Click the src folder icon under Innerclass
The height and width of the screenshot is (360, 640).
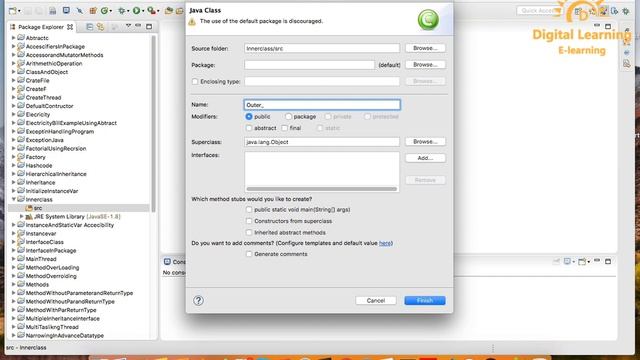29,208
